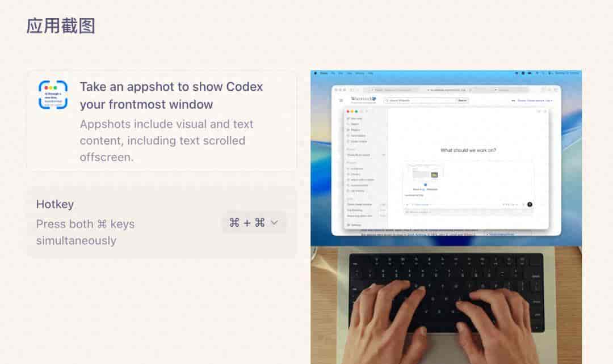Click the appshot demo preview image
This screenshot has width=613, height=364.
(x=446, y=217)
